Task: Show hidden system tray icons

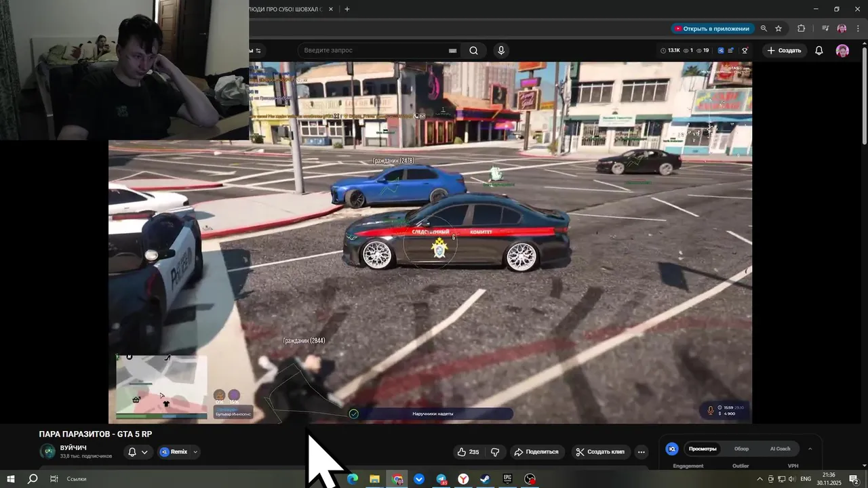Action: pos(759,479)
